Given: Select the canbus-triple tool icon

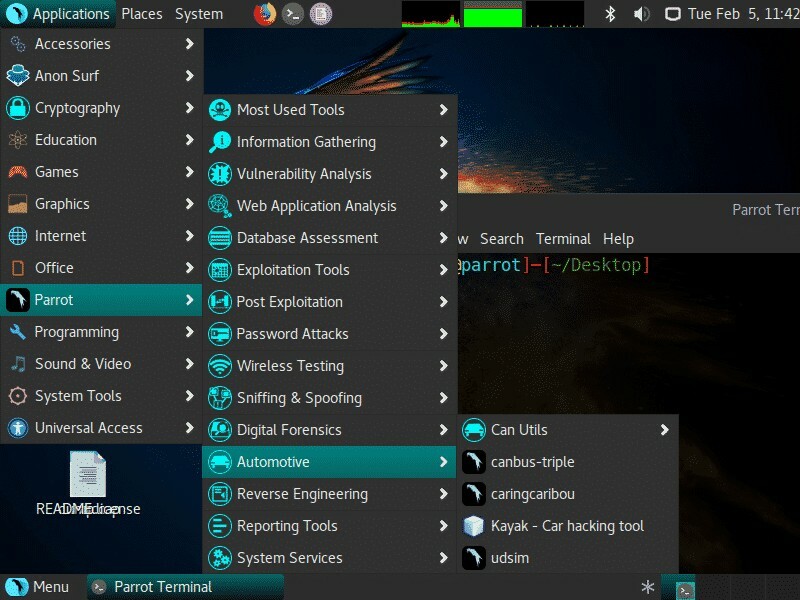Looking at the screenshot, I should point(475,462).
